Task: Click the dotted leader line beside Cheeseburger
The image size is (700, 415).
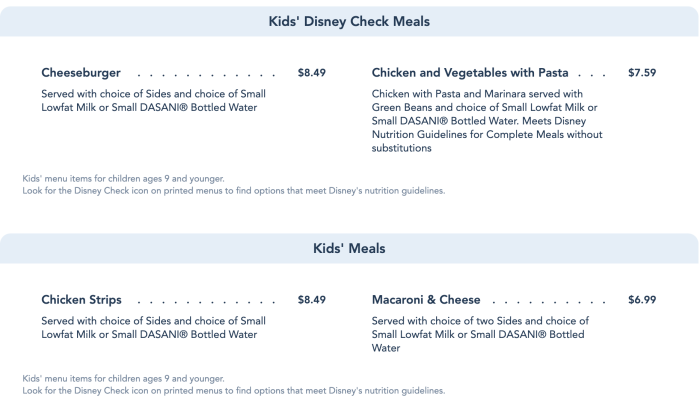Action: click(x=205, y=74)
